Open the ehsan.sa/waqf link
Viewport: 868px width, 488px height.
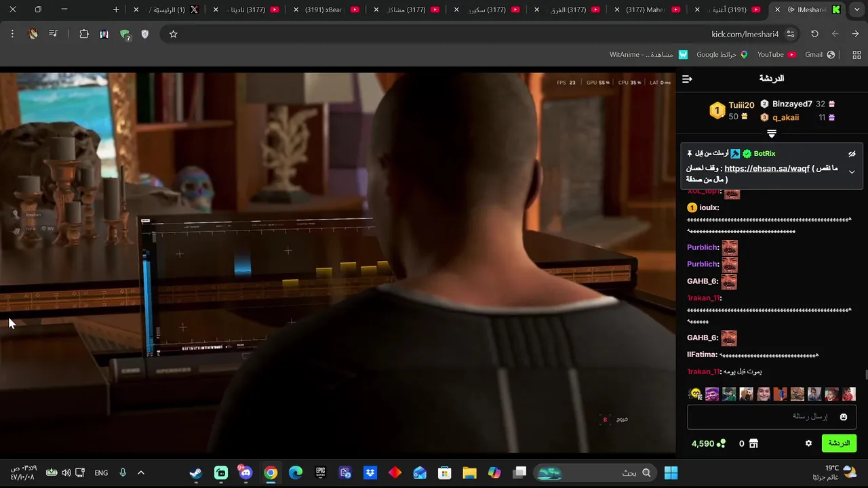pos(767,169)
